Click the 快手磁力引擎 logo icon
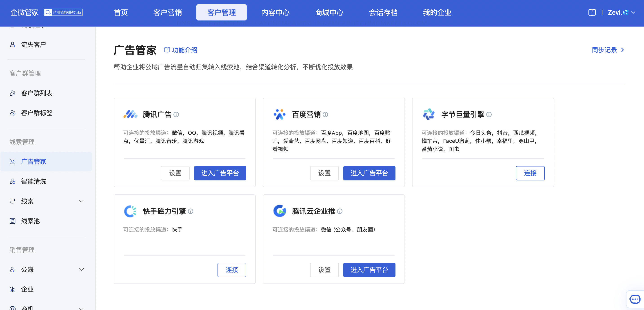The image size is (644, 310). pos(130,211)
